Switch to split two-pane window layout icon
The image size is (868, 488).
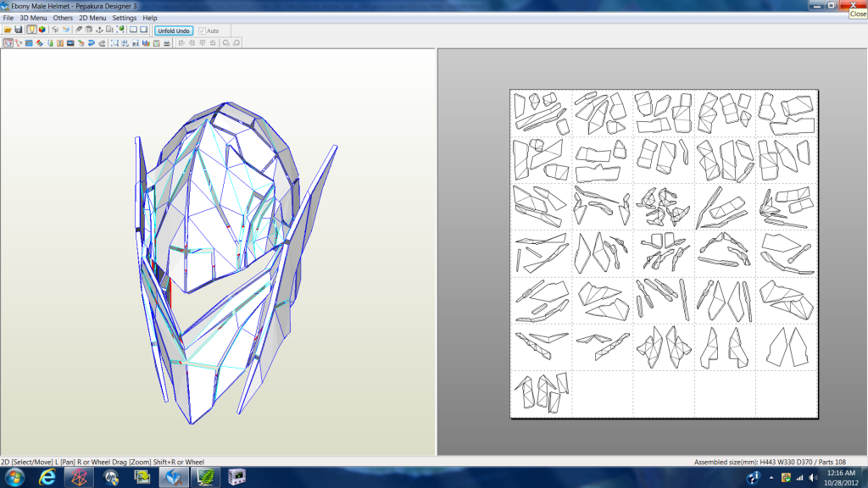point(133,30)
